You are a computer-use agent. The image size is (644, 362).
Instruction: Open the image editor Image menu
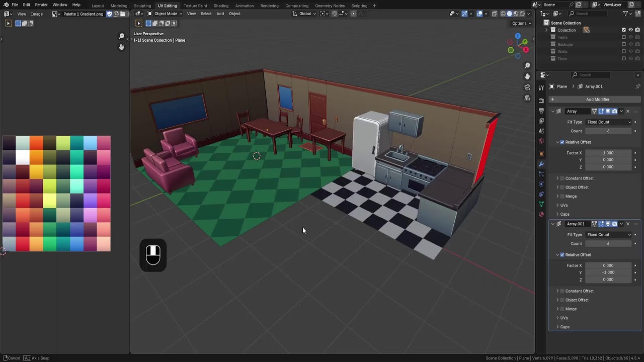point(37,14)
